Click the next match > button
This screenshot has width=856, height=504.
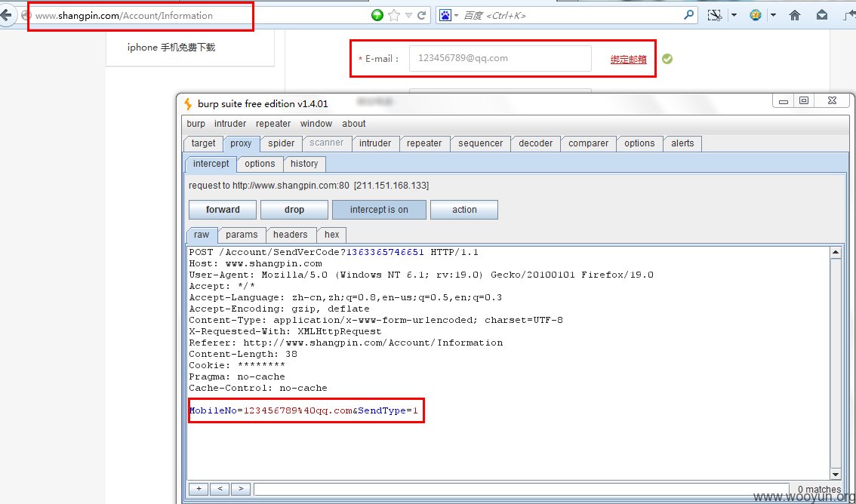coord(241,489)
